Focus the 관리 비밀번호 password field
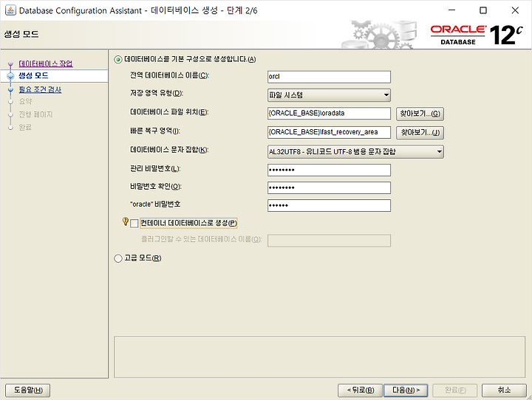The width and height of the screenshot is (532, 400). 329,170
